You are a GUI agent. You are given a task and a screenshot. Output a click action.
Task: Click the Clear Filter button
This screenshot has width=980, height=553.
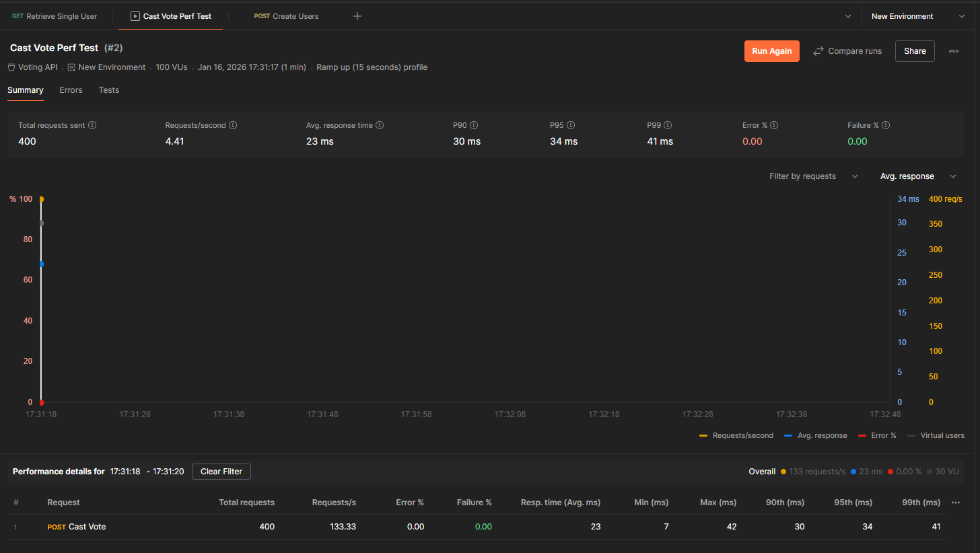click(x=221, y=472)
